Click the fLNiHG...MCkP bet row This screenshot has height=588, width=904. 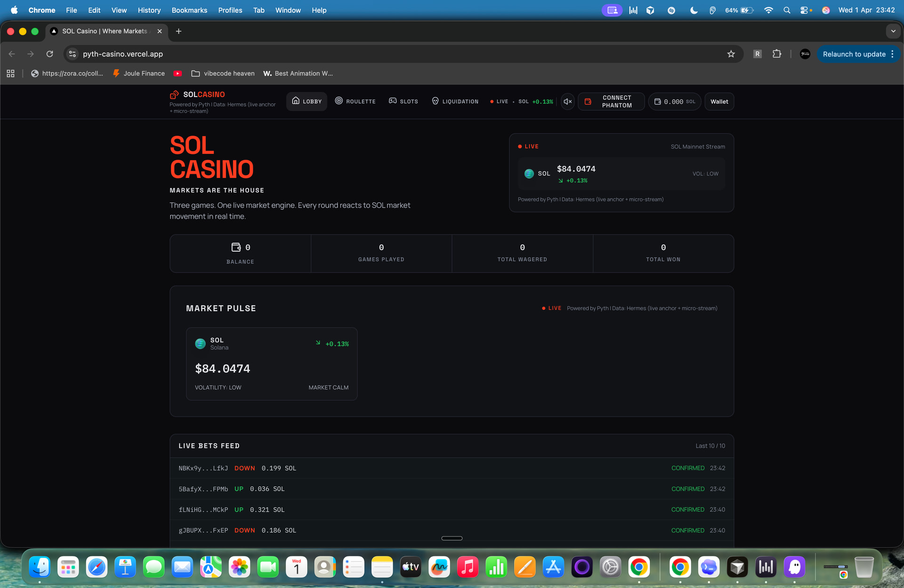pos(452,509)
